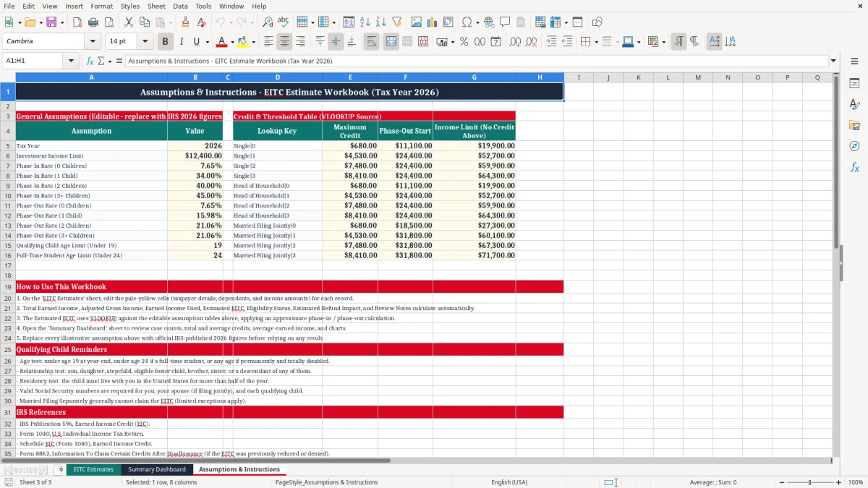Click the sidebar settings hamburger button
Screen dimensions: 868x488
coord(854,61)
